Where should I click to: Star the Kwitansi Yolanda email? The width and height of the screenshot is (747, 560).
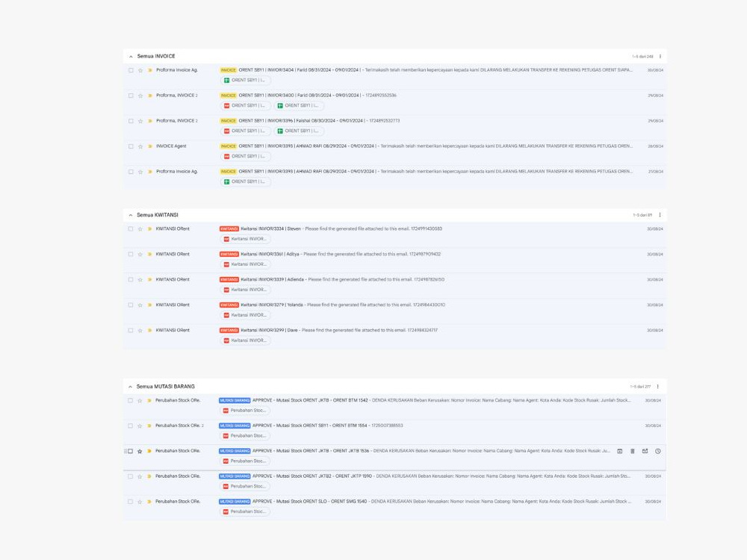[x=140, y=305]
